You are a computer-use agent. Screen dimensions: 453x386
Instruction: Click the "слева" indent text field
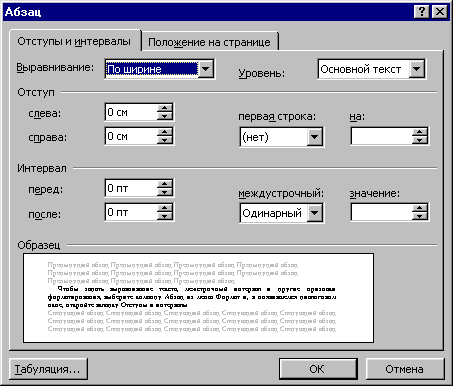132,112
